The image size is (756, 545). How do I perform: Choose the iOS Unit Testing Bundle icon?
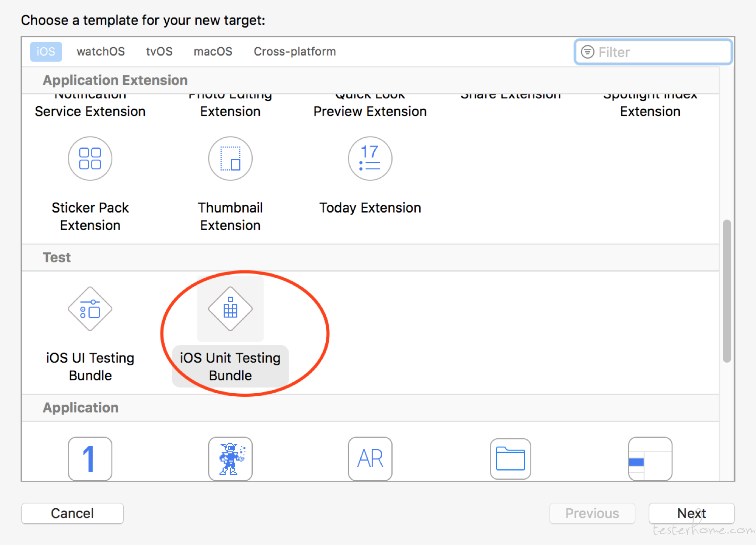[x=230, y=309]
